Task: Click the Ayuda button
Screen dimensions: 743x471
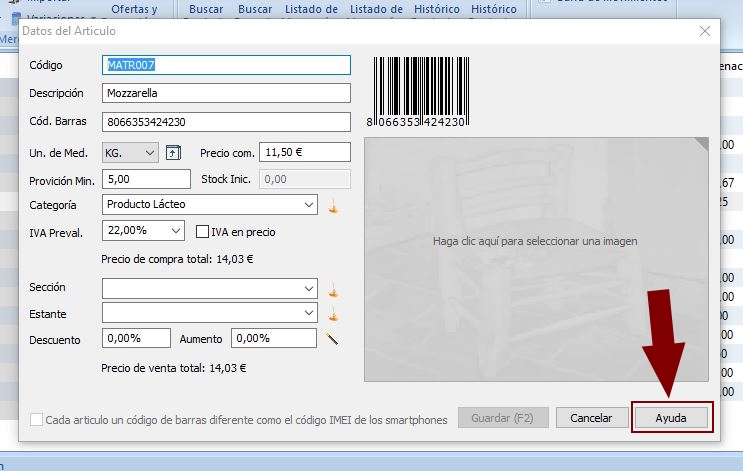Action: coord(671,418)
